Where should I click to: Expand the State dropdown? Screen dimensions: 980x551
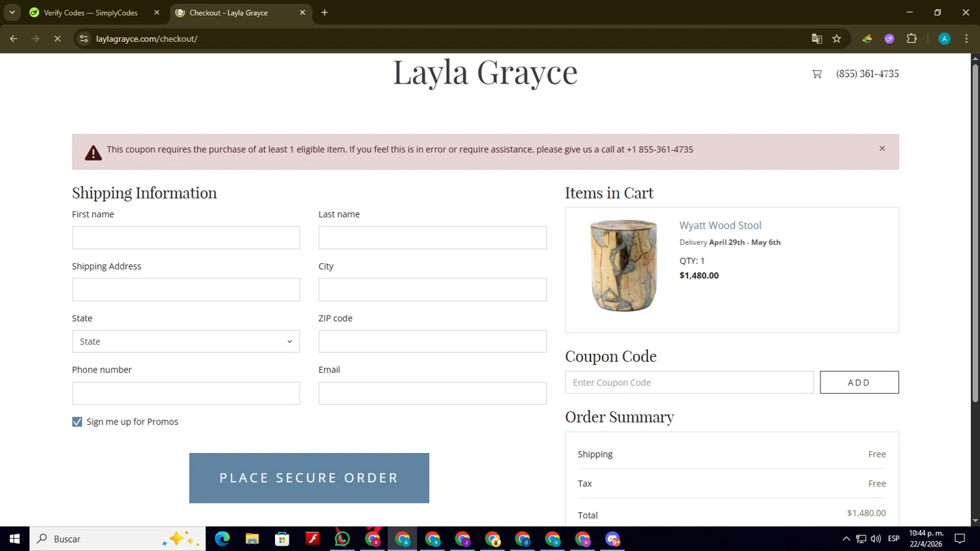pyautogui.click(x=186, y=341)
